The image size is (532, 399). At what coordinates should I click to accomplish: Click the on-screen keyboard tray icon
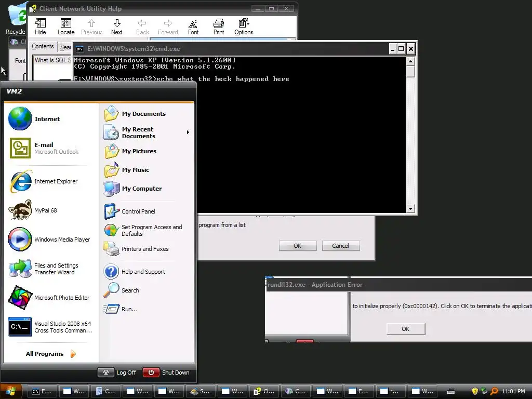tap(451, 392)
